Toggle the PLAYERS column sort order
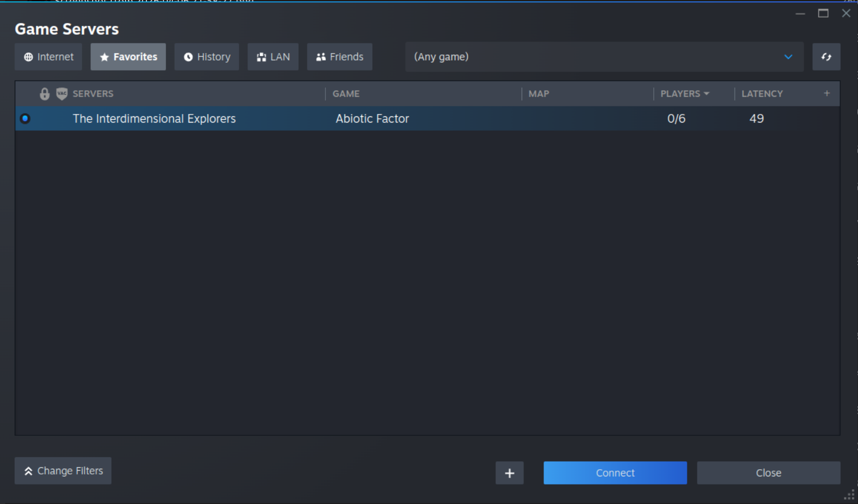858x504 pixels. [684, 93]
